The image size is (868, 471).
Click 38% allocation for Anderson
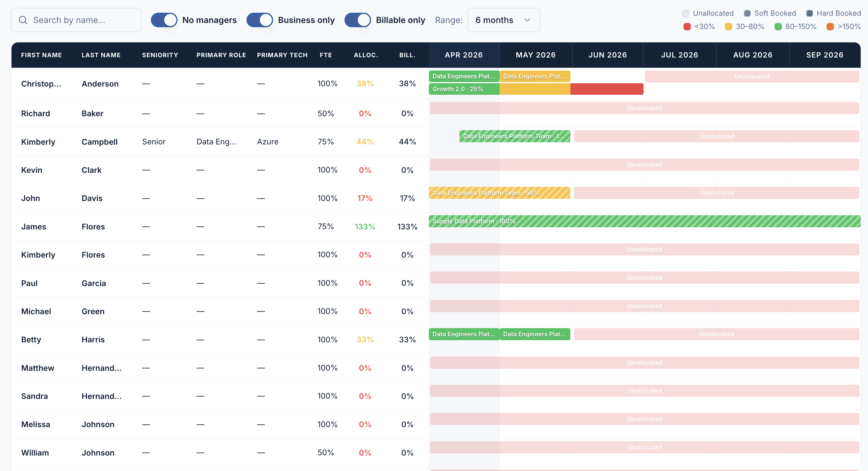[365, 84]
